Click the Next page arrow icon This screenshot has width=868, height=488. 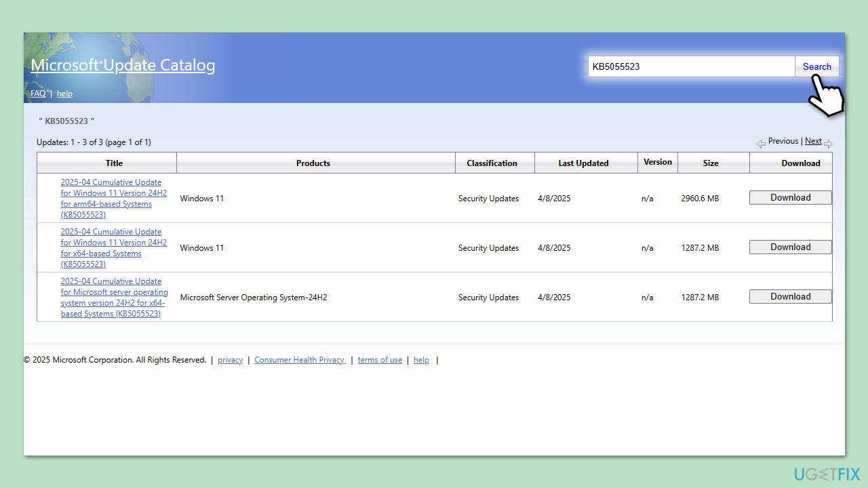click(828, 143)
